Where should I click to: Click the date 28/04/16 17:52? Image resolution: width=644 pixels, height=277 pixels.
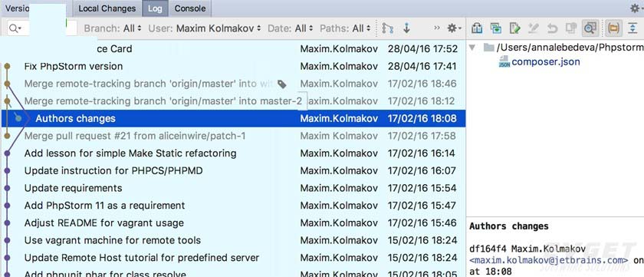pyautogui.click(x=422, y=49)
